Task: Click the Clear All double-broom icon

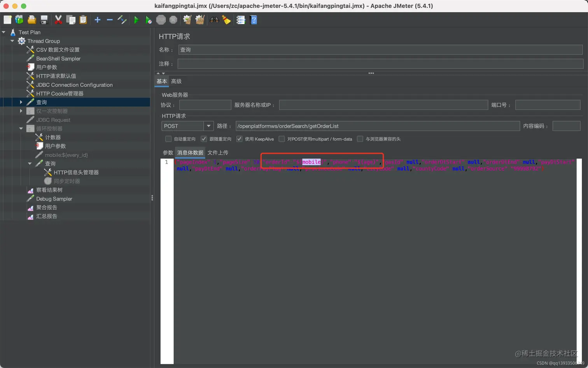Action: [x=200, y=20]
